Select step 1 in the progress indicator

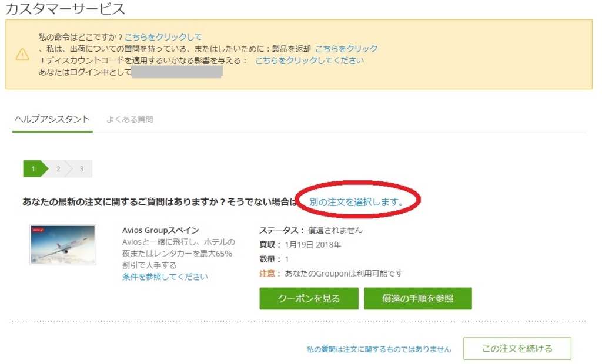(35, 168)
